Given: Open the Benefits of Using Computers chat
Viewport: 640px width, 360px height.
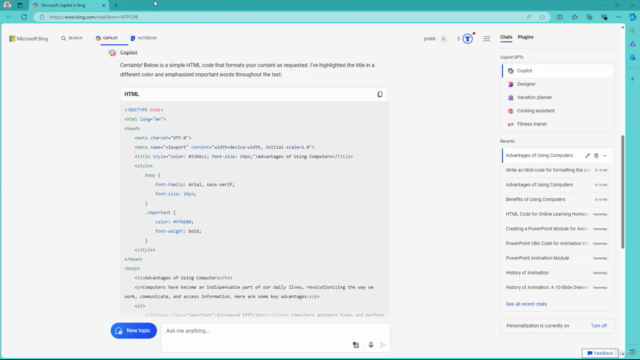Looking at the screenshot, I should [558, 200].
